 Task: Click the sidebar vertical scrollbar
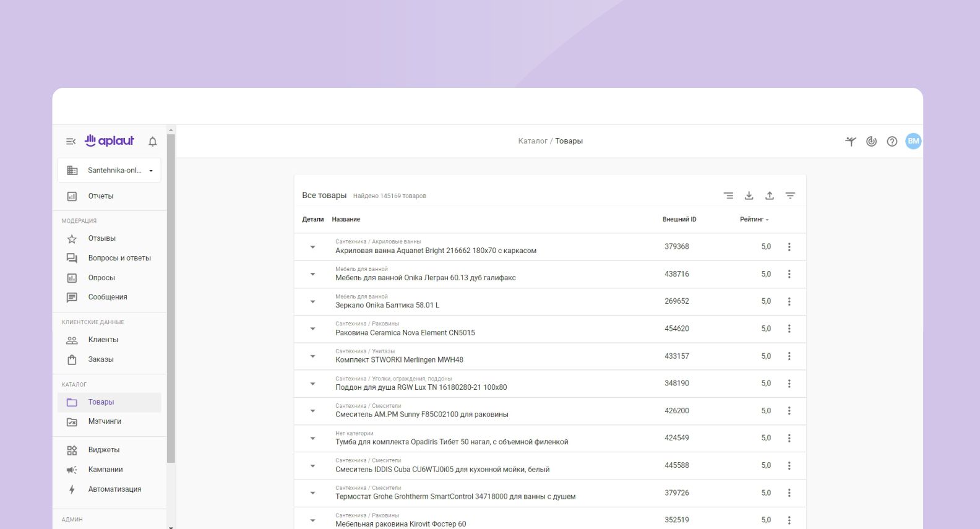(x=171, y=297)
